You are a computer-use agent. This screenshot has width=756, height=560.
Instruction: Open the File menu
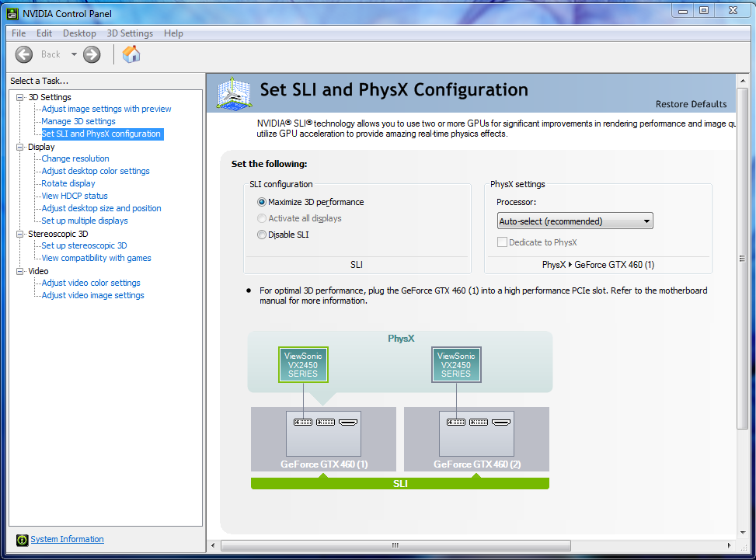pyautogui.click(x=19, y=33)
